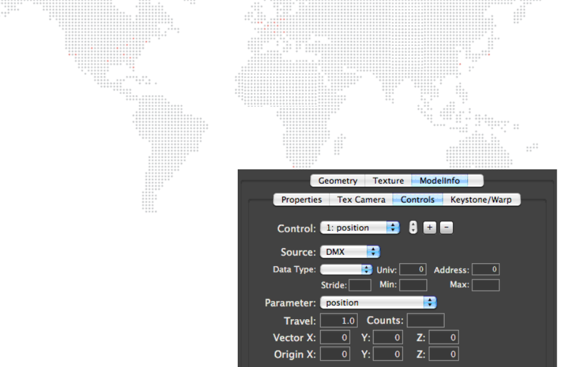Image resolution: width=588 pixels, height=367 pixels.
Task: Click the stepper arrows beside the Control dropdown
Action: pyautogui.click(x=413, y=228)
